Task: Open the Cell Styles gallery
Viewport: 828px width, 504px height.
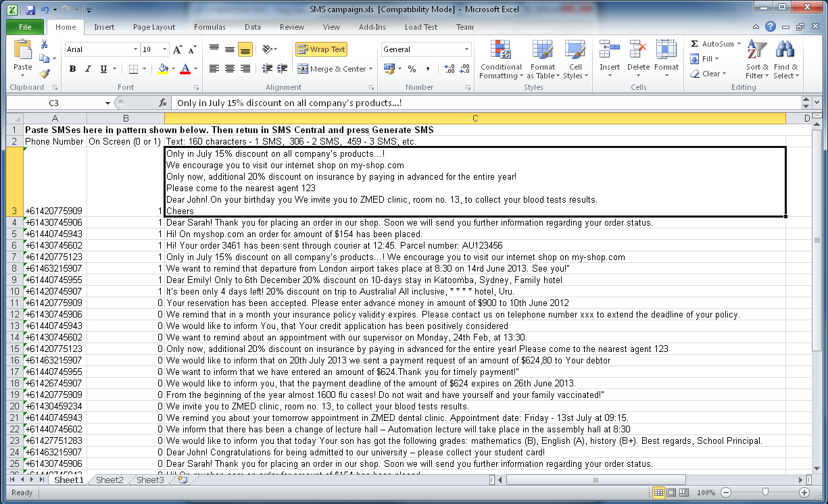Action: coord(575,60)
